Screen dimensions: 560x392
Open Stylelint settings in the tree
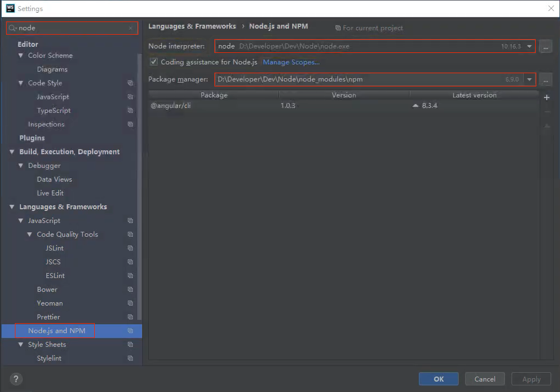click(x=49, y=358)
